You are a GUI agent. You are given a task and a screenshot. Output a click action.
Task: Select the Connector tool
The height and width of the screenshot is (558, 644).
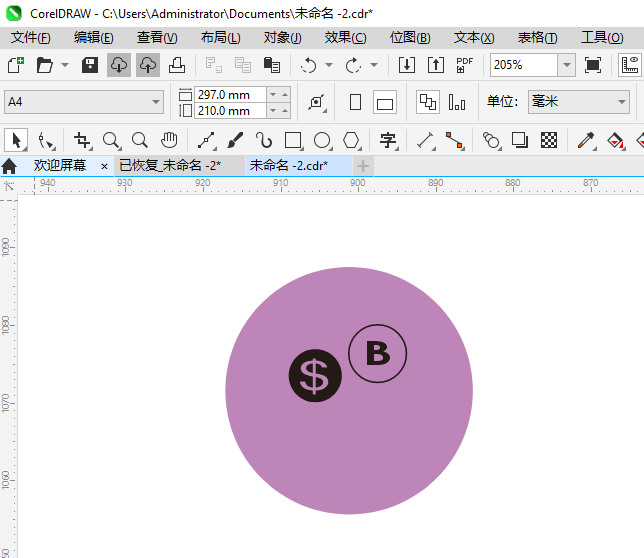[x=455, y=140]
